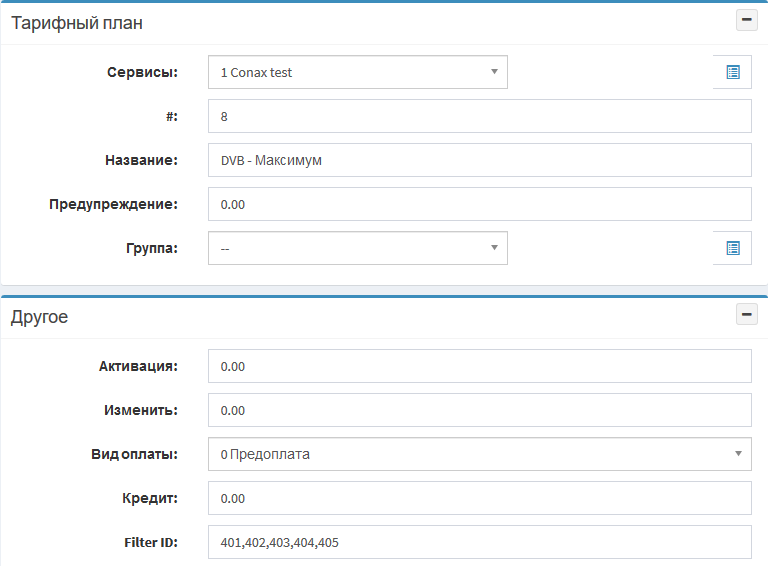The image size is (768, 566).
Task: Click the Изменить input field
Action: point(479,410)
